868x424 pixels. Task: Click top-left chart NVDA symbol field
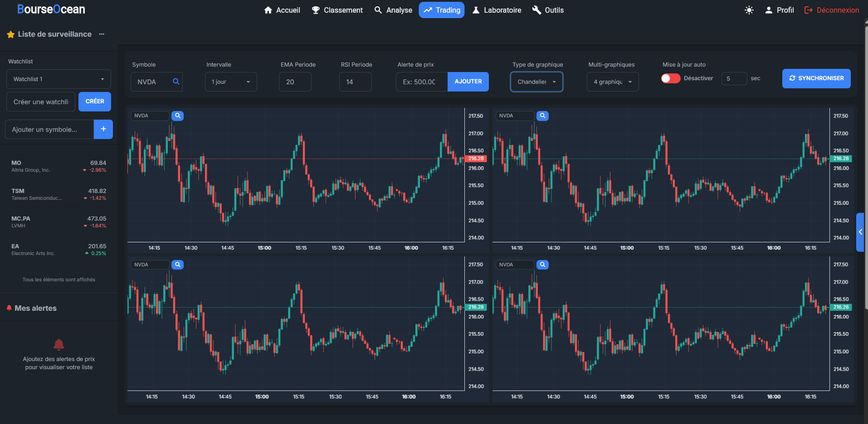coord(150,116)
